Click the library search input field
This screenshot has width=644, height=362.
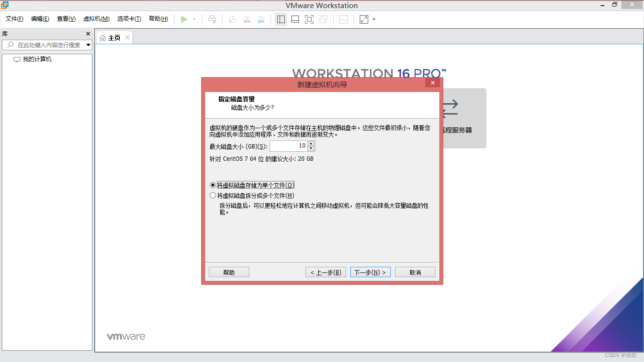[x=47, y=45]
